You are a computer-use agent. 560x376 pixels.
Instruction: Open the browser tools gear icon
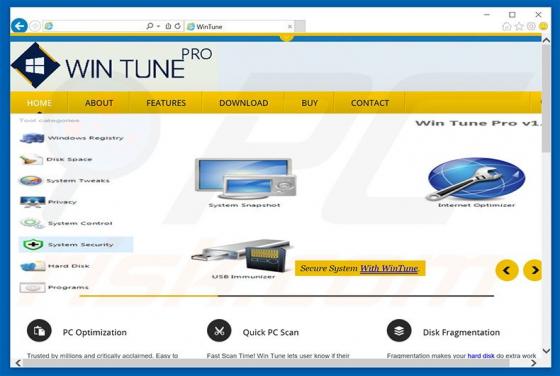[531, 26]
